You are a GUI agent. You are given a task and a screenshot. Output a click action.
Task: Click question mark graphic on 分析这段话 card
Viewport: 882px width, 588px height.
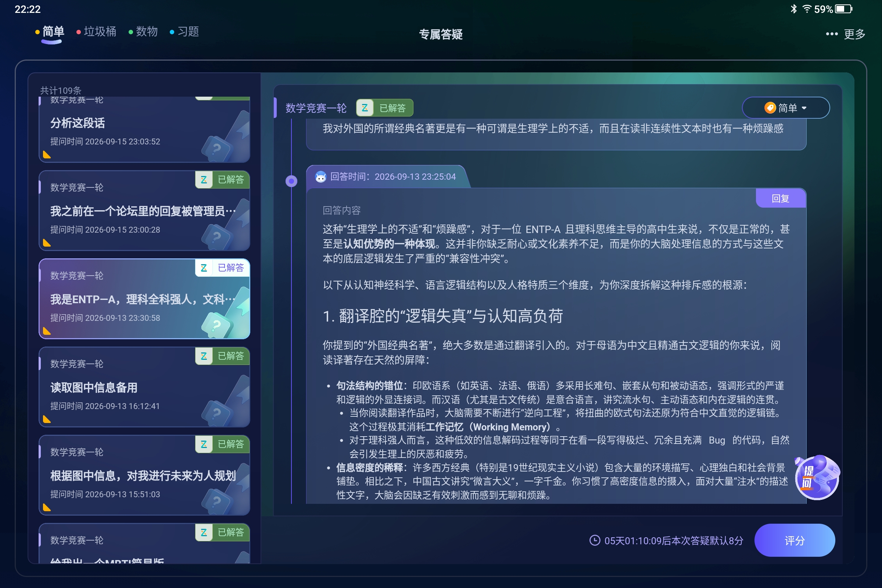tap(217, 149)
